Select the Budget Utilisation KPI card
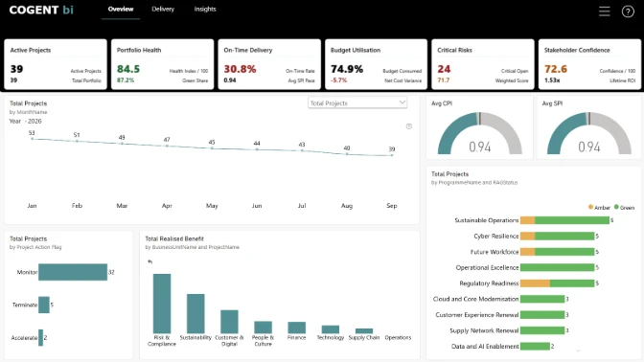Image resolution: width=644 pixels, height=362 pixels. [x=376, y=64]
